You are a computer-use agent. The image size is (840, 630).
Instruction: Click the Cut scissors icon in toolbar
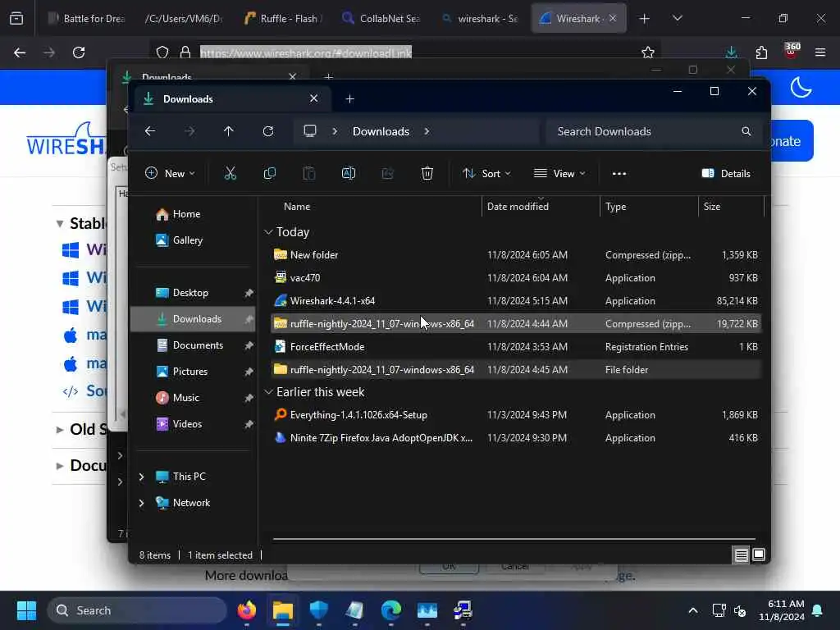point(230,173)
